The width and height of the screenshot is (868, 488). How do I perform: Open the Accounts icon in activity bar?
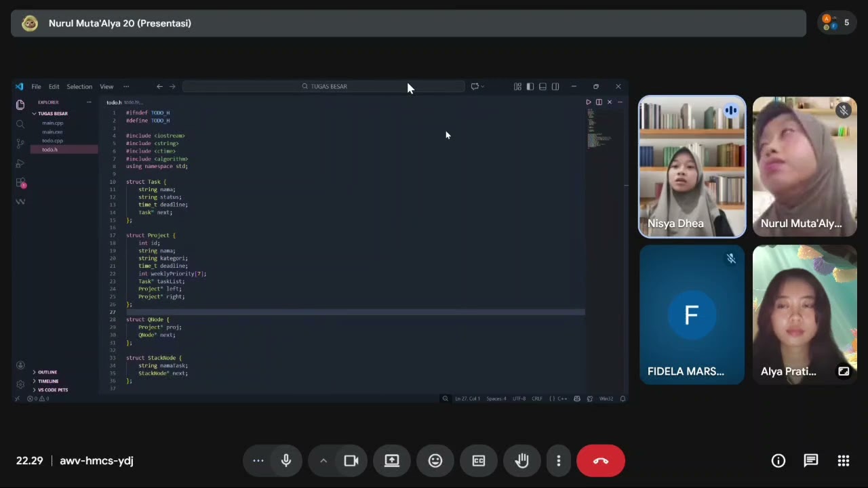tap(20, 365)
